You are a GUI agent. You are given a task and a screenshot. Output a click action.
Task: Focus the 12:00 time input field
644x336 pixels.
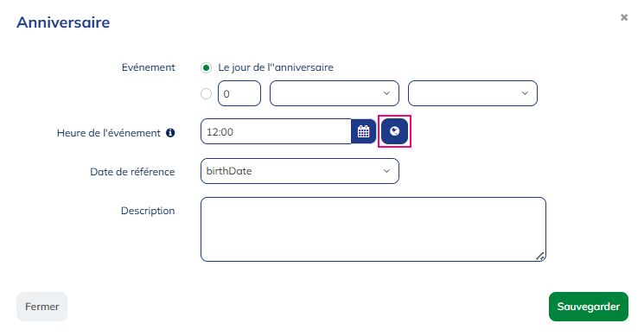pyautogui.click(x=276, y=131)
